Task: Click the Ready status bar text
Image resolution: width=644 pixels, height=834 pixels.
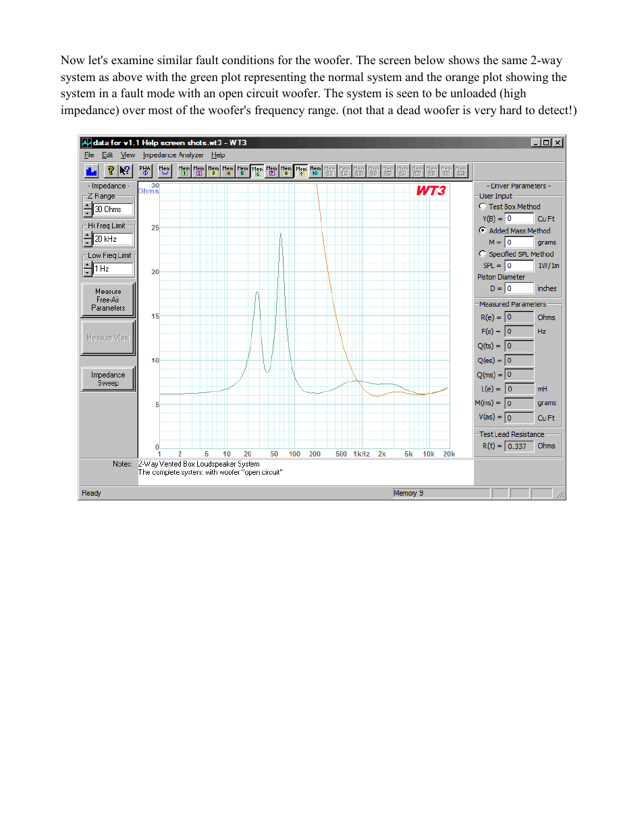Action: coord(91,493)
